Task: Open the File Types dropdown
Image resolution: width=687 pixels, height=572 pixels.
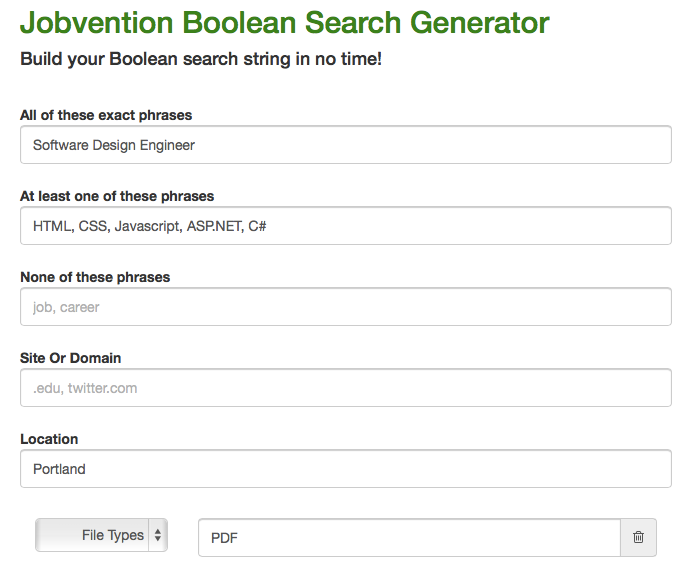Action: (x=101, y=535)
